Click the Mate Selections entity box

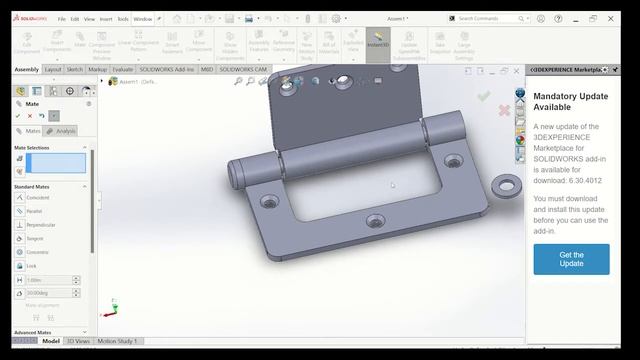[56, 163]
